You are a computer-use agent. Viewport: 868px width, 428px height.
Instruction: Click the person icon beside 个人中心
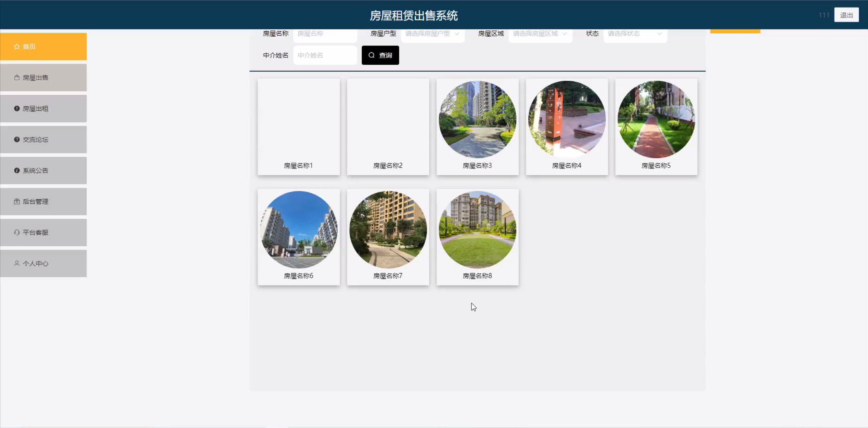pos(16,263)
